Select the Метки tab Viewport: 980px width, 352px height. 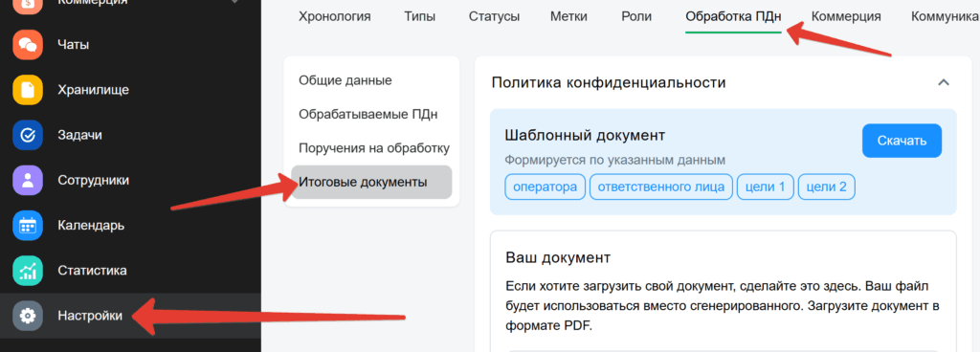[568, 17]
